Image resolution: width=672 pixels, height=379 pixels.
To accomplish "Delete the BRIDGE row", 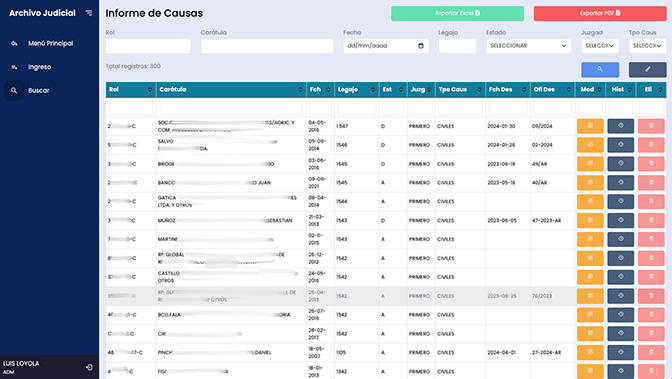I will [651, 164].
